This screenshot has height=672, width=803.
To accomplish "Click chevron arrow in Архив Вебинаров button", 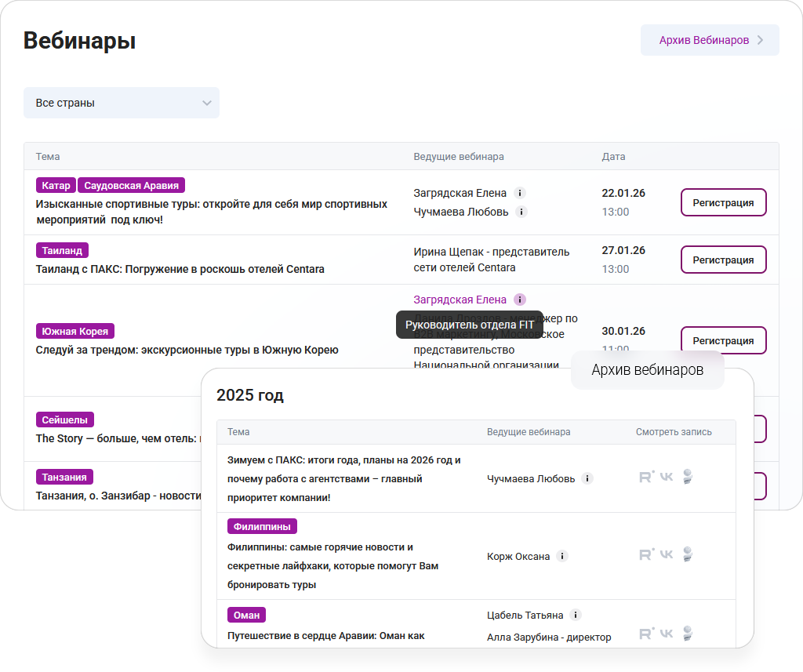I will point(760,40).
